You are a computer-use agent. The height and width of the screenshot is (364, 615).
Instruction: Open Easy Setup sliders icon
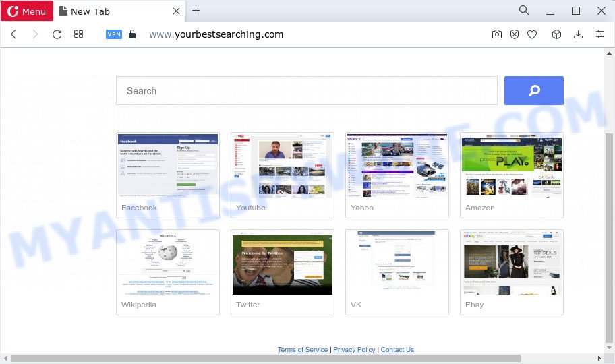coord(600,34)
